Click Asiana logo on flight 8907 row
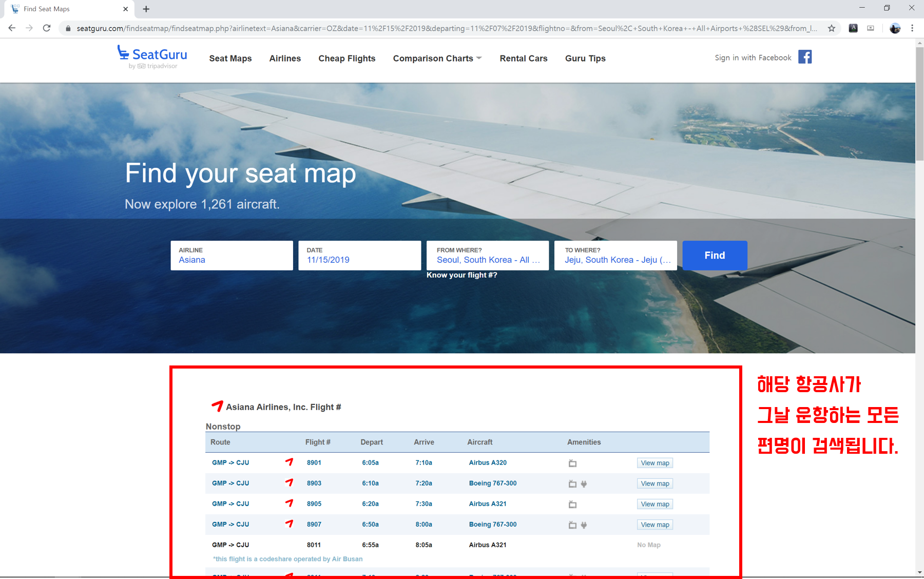 [x=290, y=524]
